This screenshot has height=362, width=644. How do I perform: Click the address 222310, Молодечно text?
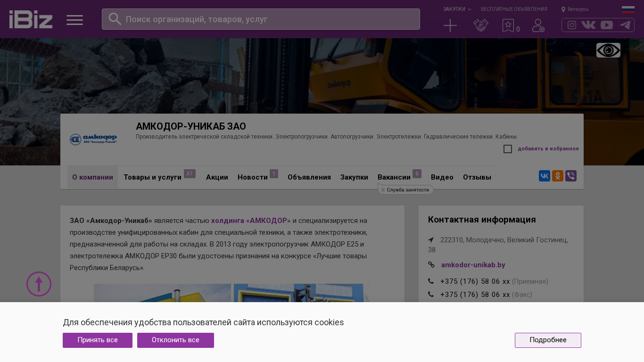pos(498,245)
